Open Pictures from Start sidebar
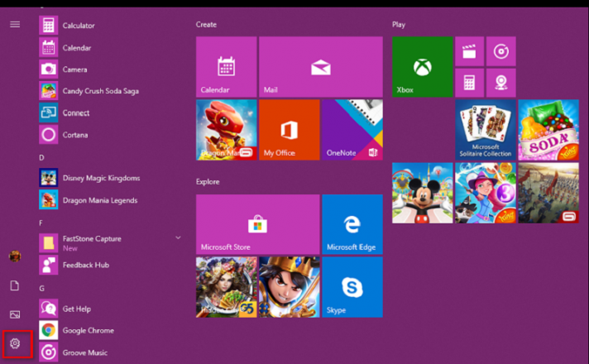589x364 pixels. pyautogui.click(x=15, y=314)
